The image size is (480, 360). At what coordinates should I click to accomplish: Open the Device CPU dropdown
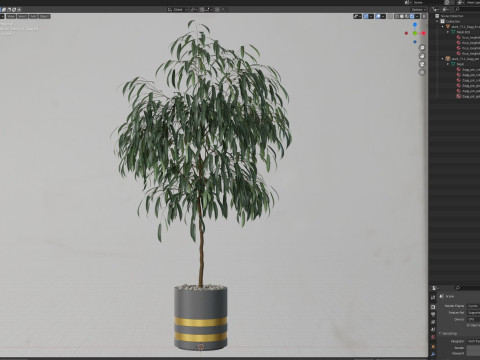(473, 319)
